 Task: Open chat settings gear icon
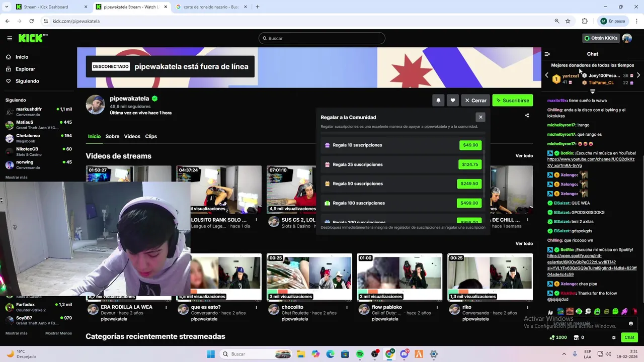614,337
